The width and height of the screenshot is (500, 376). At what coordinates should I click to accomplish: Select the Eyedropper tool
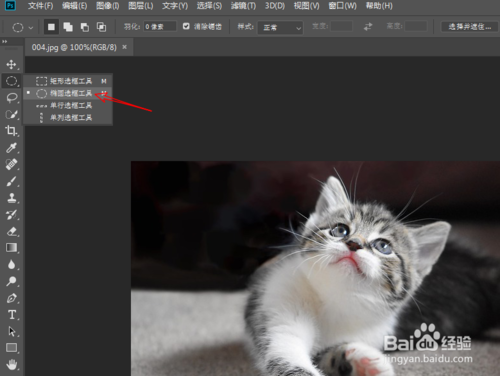11,148
